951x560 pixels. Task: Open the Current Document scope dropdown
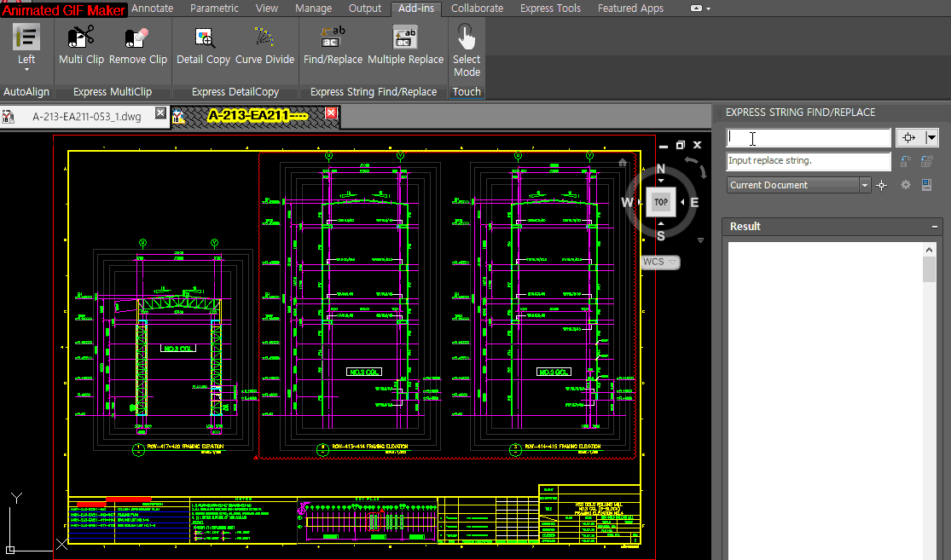[x=865, y=185]
